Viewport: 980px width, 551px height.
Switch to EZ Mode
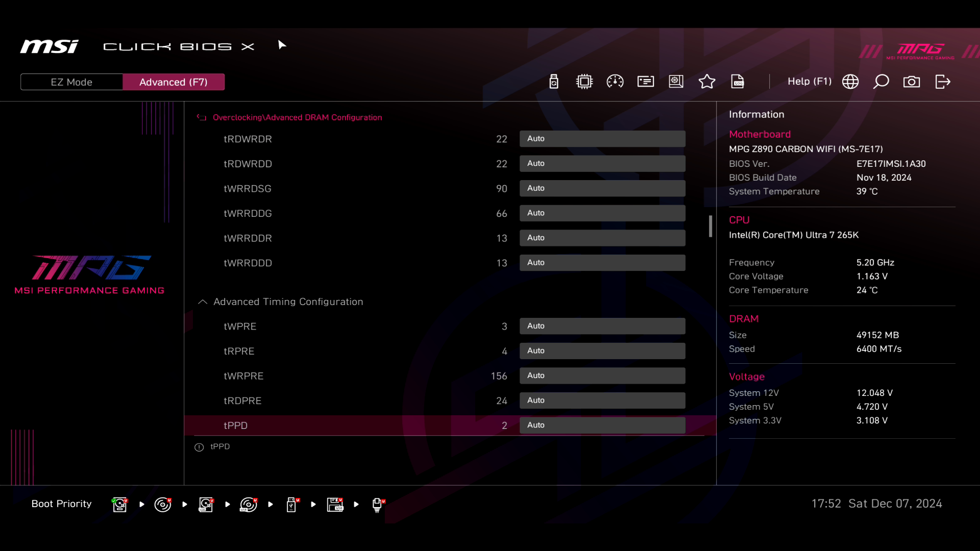tap(71, 82)
